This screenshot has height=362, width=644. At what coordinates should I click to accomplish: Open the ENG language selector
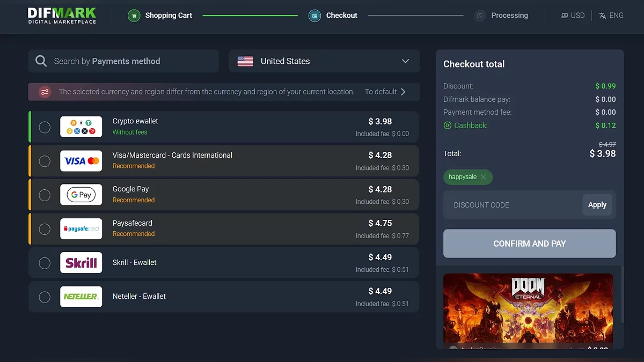(x=611, y=16)
